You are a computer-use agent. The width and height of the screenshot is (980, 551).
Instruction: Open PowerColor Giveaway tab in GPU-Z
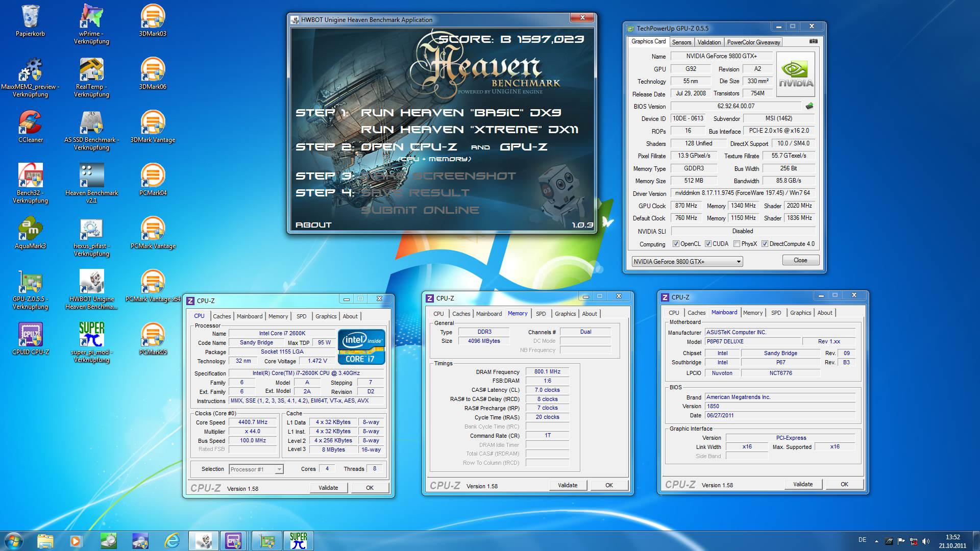(753, 42)
